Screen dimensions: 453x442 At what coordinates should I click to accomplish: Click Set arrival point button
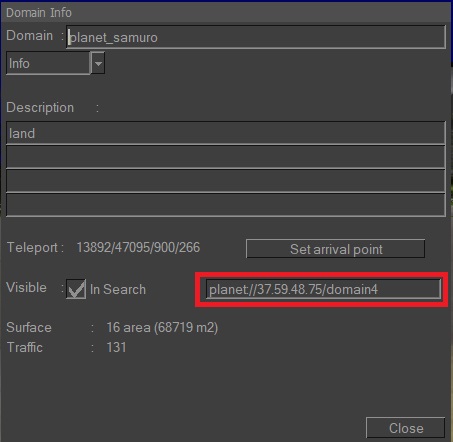(335, 249)
